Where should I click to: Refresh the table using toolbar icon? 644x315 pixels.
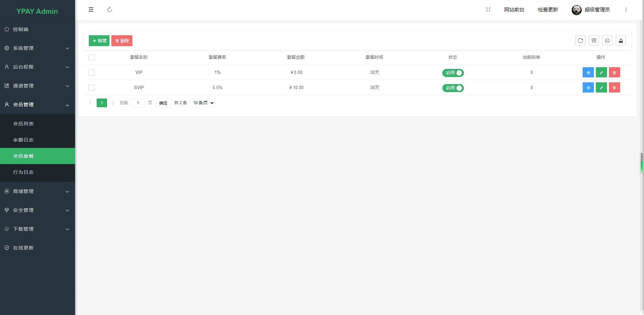click(580, 41)
